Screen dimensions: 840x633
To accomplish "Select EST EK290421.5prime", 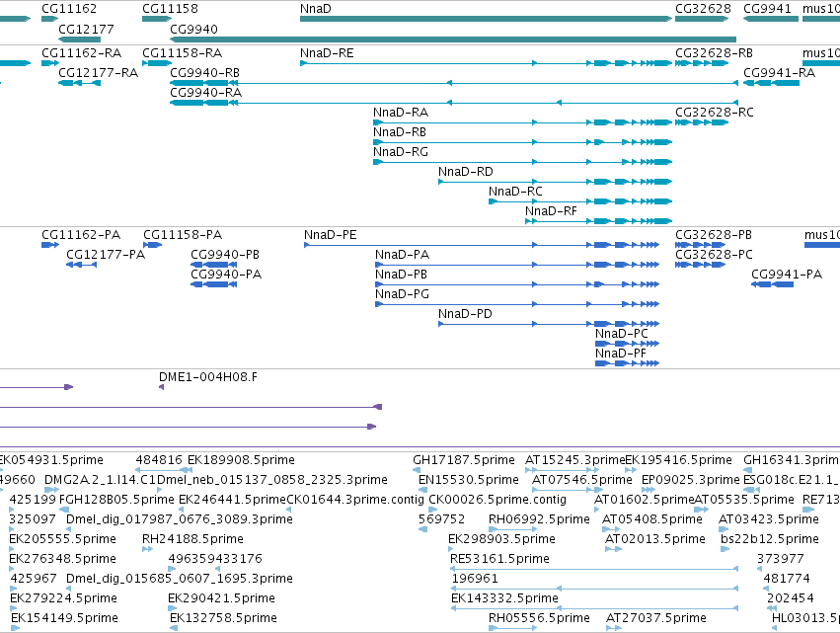I will (221, 598).
